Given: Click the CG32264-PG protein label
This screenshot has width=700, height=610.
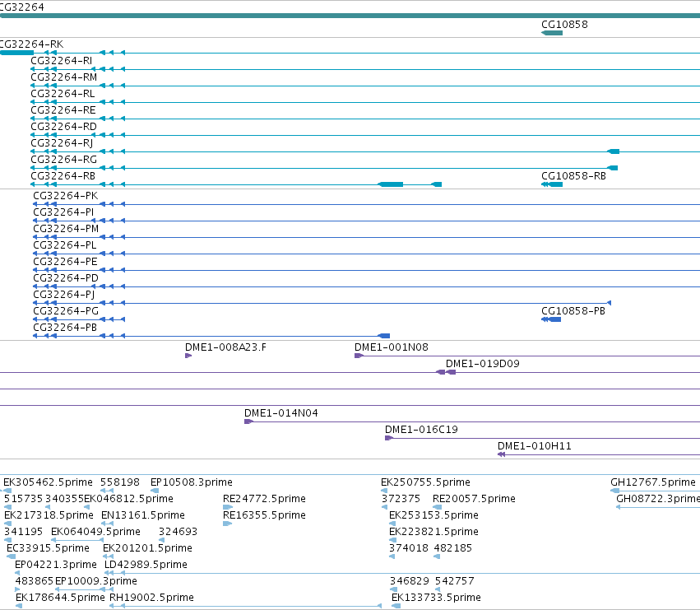Looking at the screenshot, I should (66, 311).
